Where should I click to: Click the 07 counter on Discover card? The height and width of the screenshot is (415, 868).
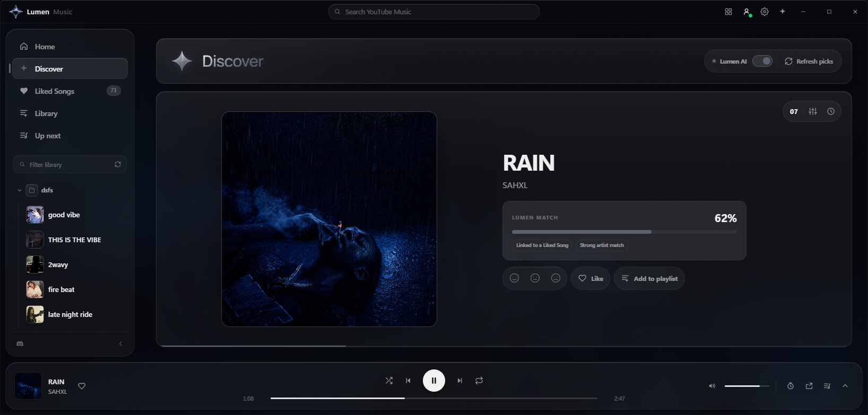coord(794,111)
